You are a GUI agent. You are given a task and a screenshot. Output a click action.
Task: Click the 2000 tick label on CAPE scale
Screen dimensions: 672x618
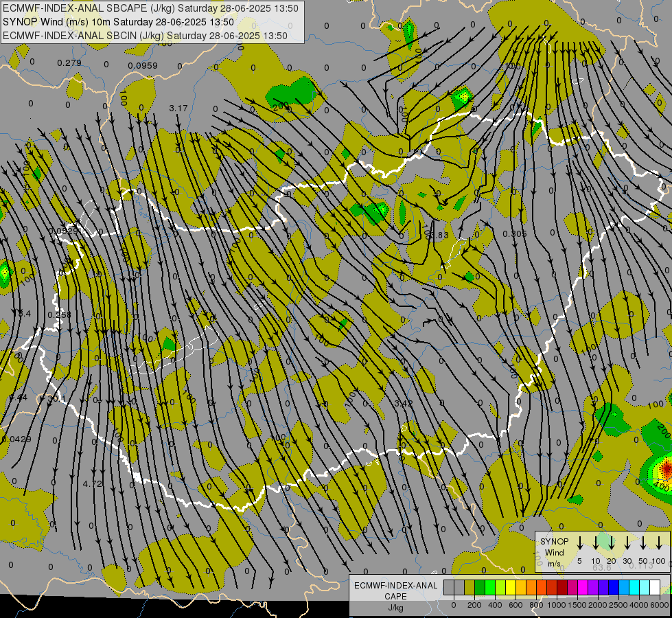click(x=598, y=605)
